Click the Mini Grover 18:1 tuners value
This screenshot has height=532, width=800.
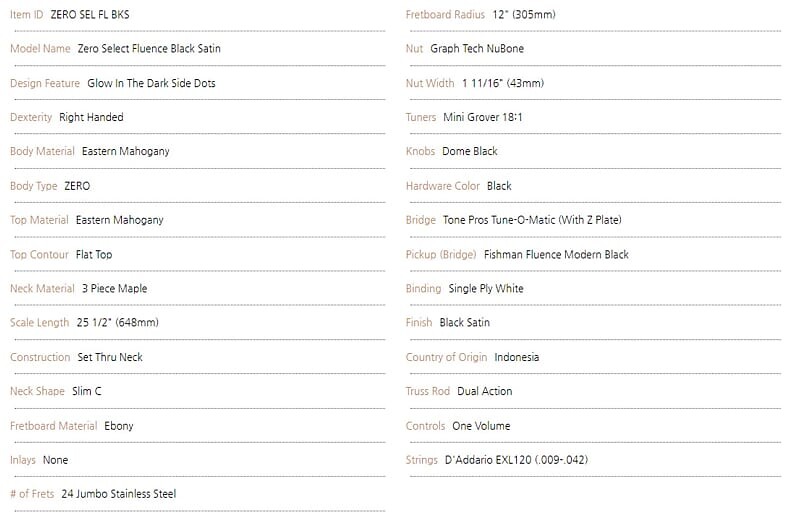coord(483,117)
